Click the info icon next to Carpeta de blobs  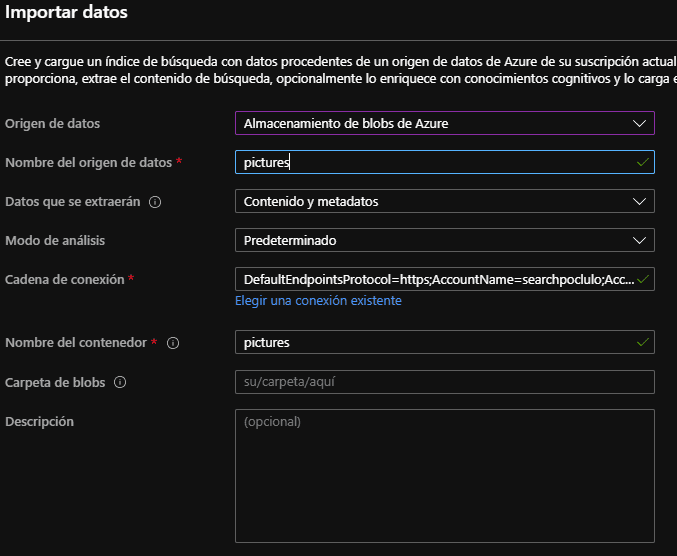pyautogui.click(x=120, y=382)
